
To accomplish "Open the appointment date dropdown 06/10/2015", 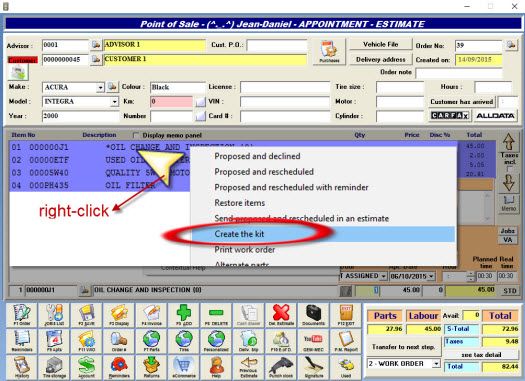I will pyautogui.click(x=431, y=276).
